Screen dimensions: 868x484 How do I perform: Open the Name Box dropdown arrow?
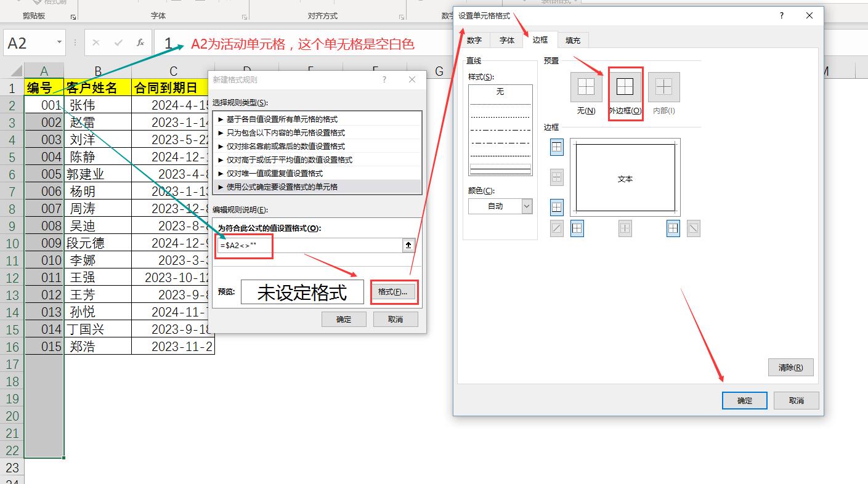click(59, 42)
